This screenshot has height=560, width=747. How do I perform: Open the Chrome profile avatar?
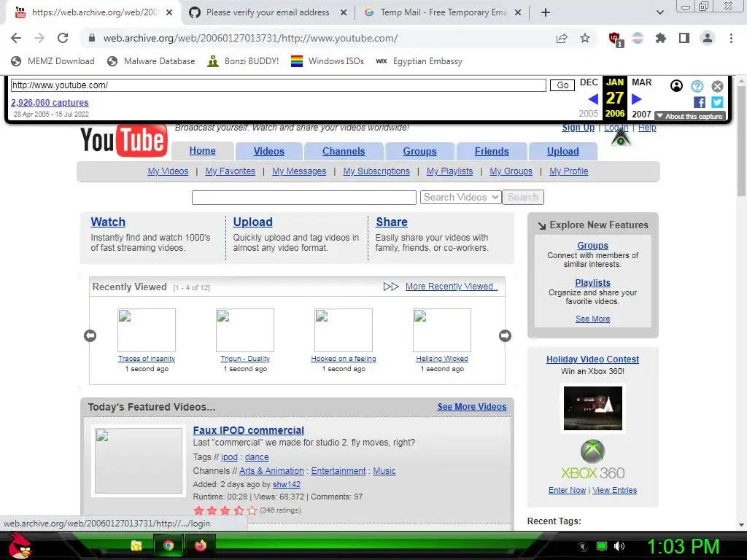point(708,38)
